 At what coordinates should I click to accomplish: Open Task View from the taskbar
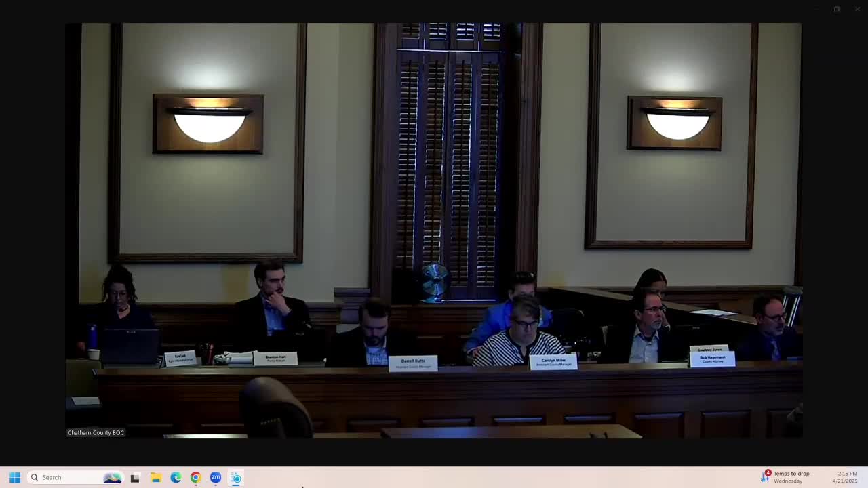[135, 478]
